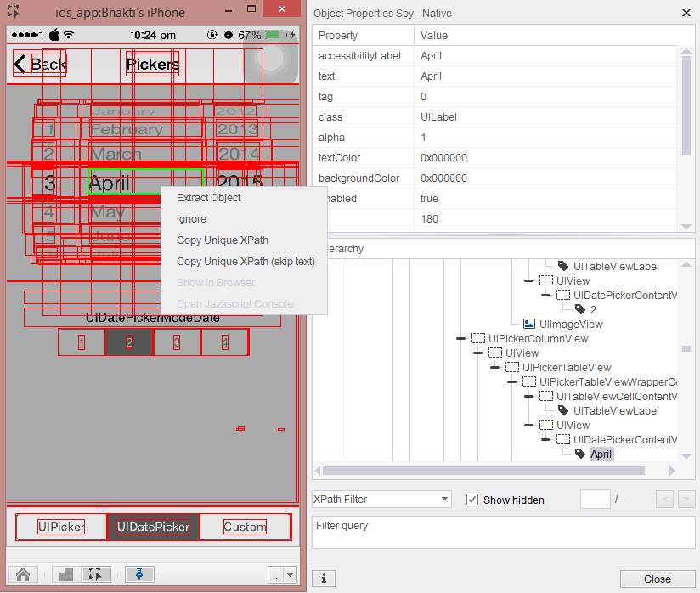Screen dimensions: 700x593
Task: Click the blue pin icon
Action: pos(139,574)
